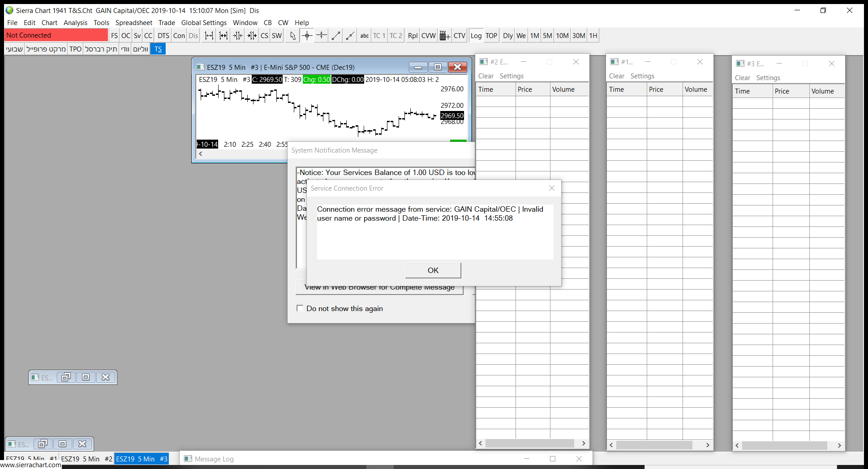Click the Sierra Chart globe icon in title bar
This screenshot has width=868, height=469.
(9, 10)
